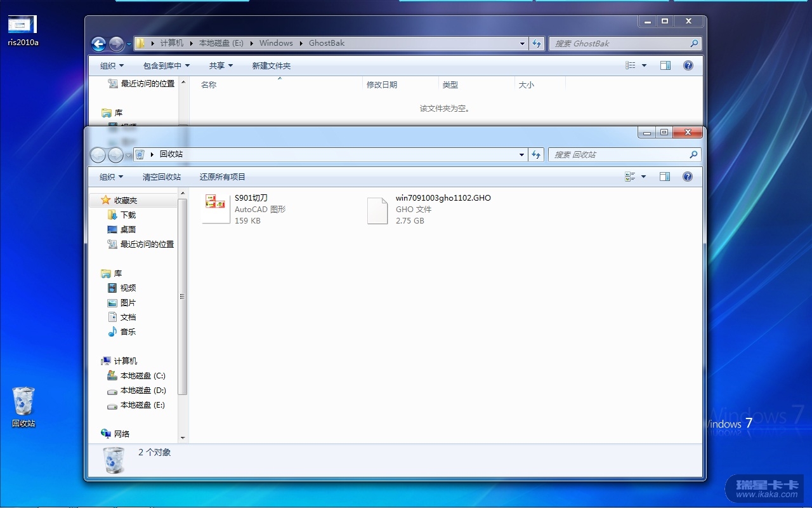Image resolution: width=812 pixels, height=508 pixels.
Task: Go forward in the GhostBak window
Action: pyautogui.click(x=116, y=44)
